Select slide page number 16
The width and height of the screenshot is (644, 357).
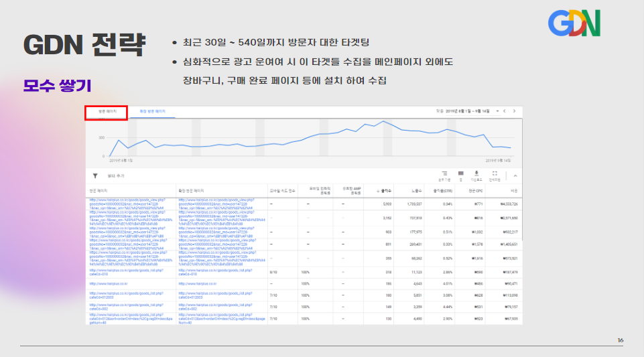(620, 340)
